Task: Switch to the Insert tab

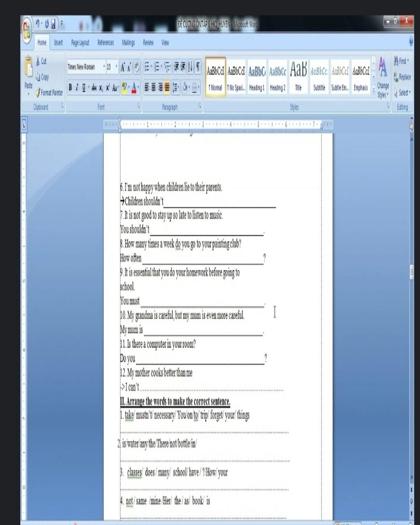Action: pyautogui.click(x=59, y=42)
